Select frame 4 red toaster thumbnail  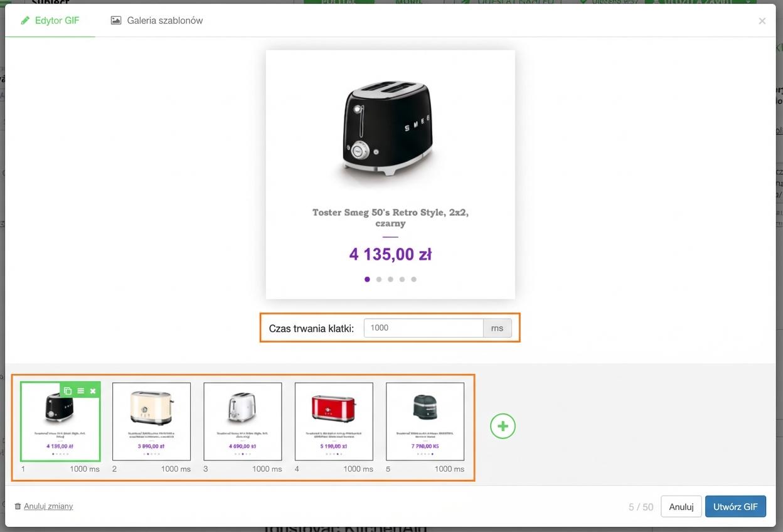coord(334,422)
